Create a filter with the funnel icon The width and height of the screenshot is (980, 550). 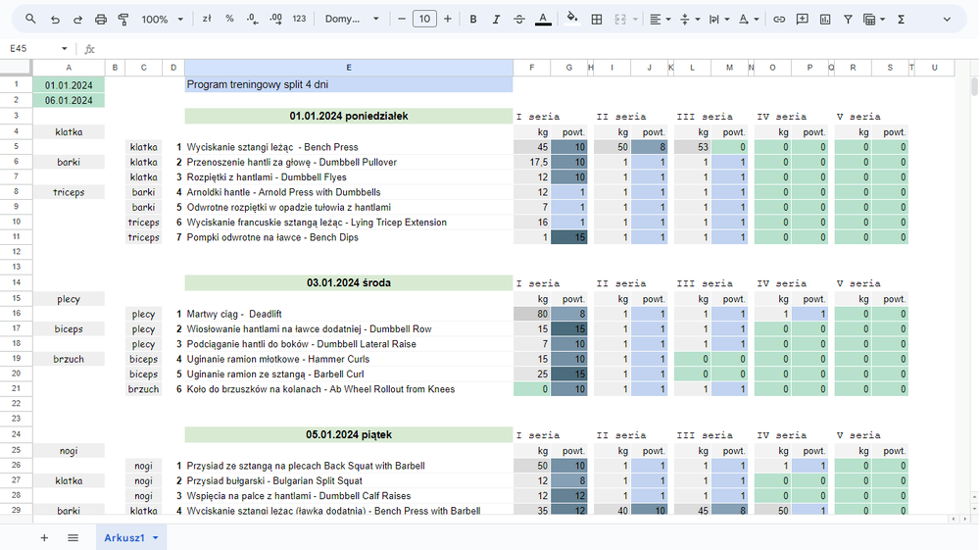847,20
